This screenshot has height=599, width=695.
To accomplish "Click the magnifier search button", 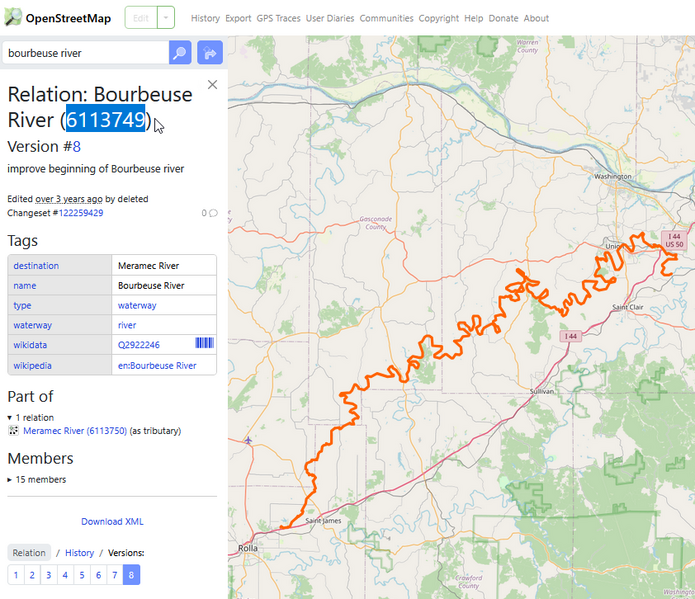I will 180,53.
